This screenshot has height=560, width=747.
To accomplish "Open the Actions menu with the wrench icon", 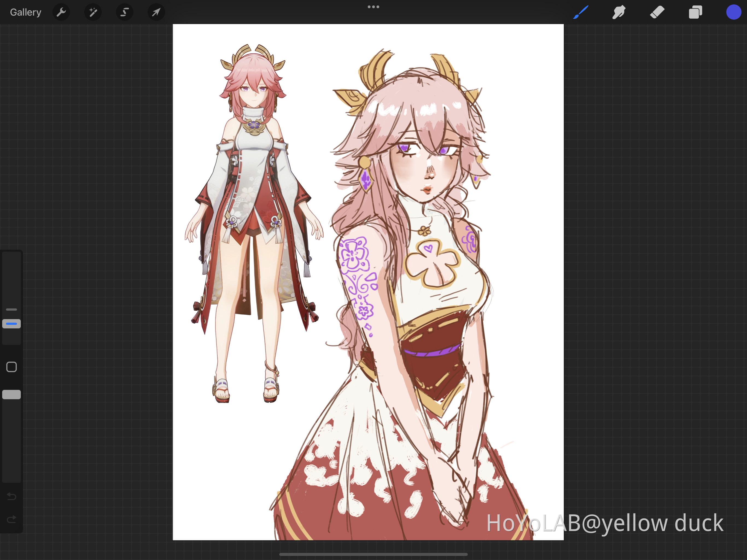I will coord(61,12).
